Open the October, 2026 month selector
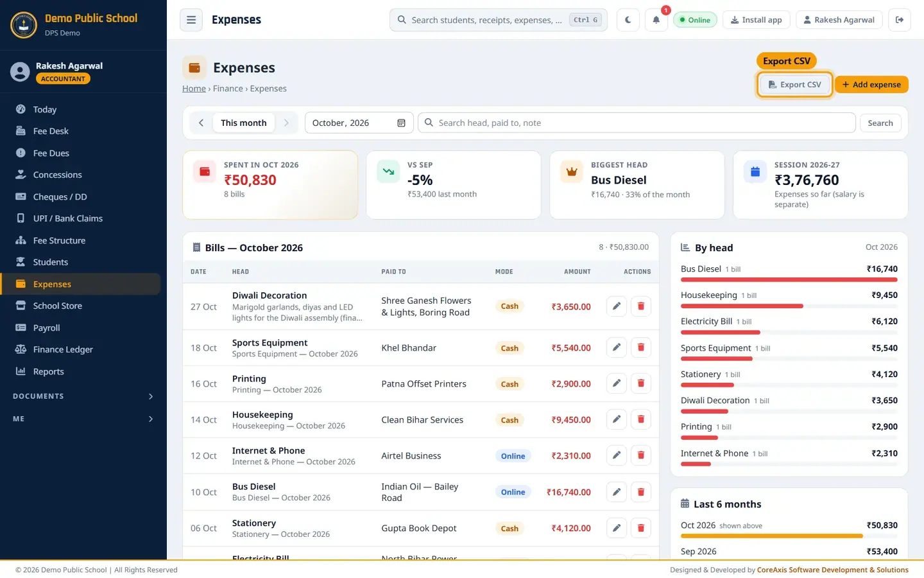This screenshot has height=578, width=924. 359,123
